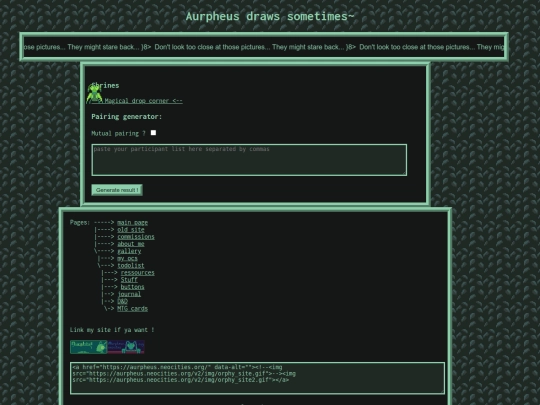Click the purple site button image

126,347
